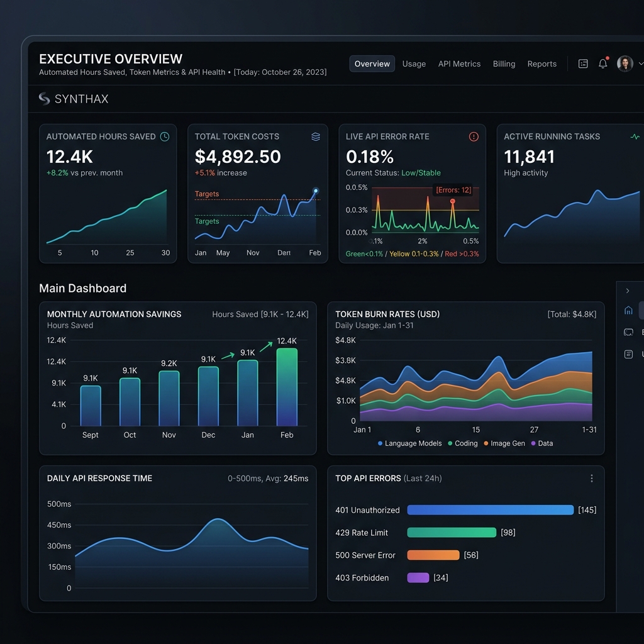Click the Coding legend item

coord(462,443)
